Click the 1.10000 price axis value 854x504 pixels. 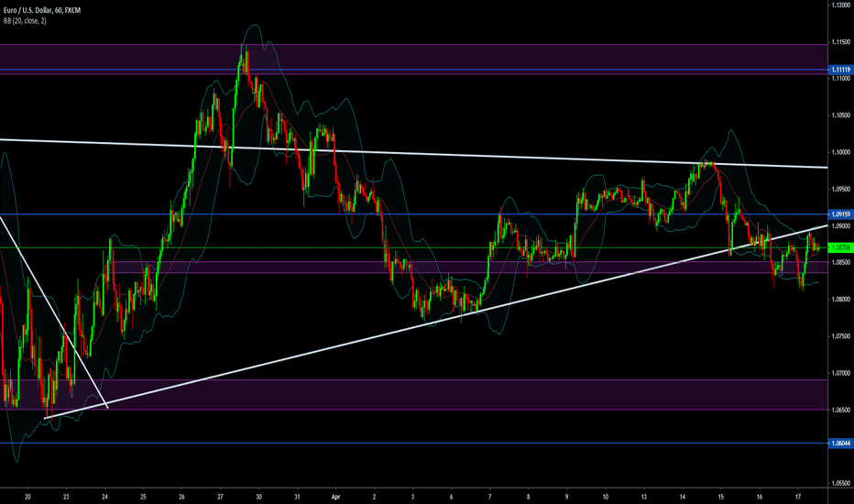click(841, 152)
